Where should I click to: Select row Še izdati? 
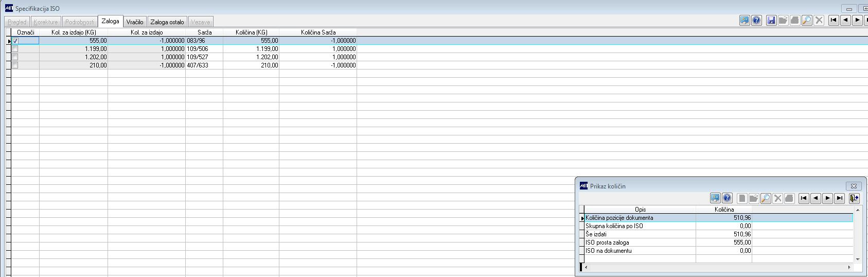[x=719, y=234]
